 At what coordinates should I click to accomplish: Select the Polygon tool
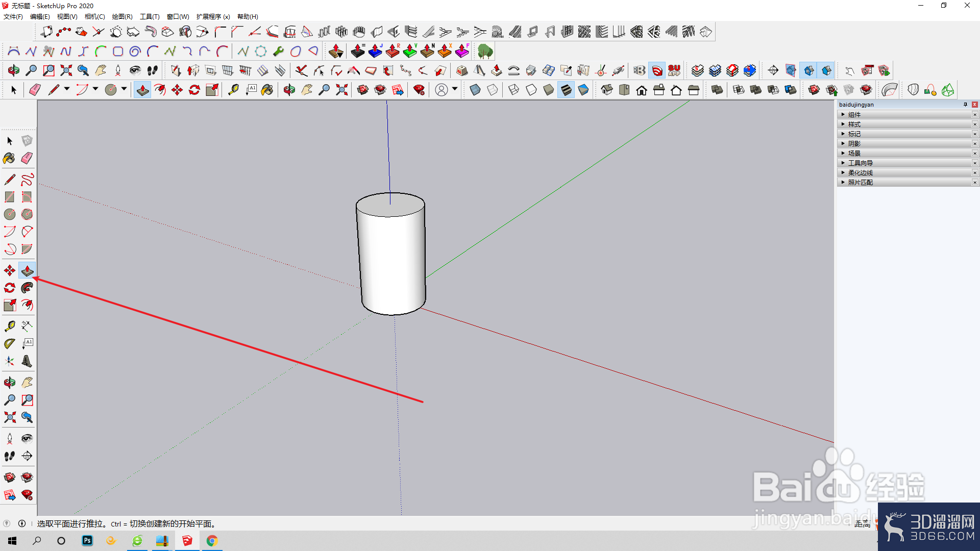pos(27,214)
